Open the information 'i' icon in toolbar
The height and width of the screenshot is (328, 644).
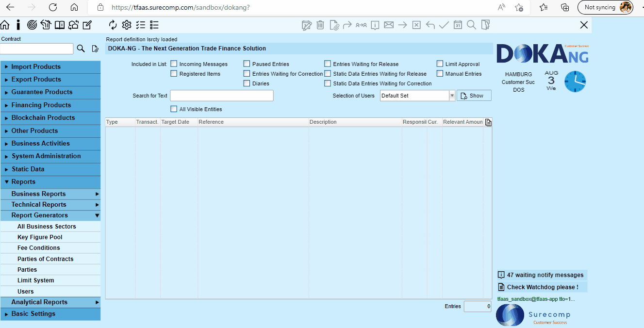(x=18, y=25)
